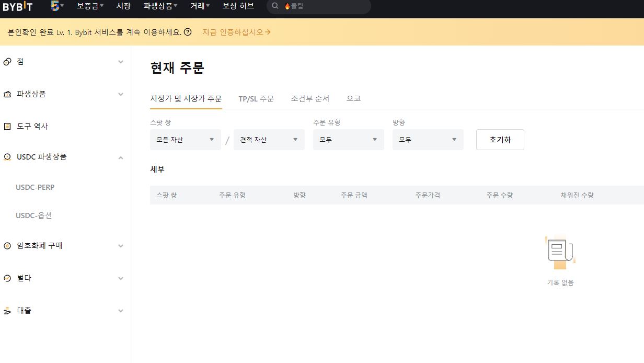Click the 벌다 sidebar icon
The width and height of the screenshot is (644, 363).
7,278
